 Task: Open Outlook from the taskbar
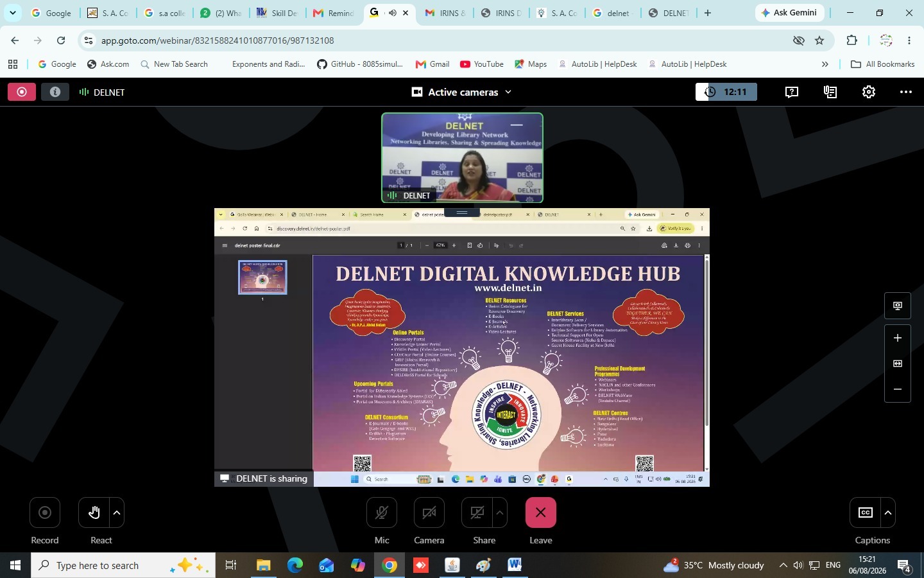327,565
